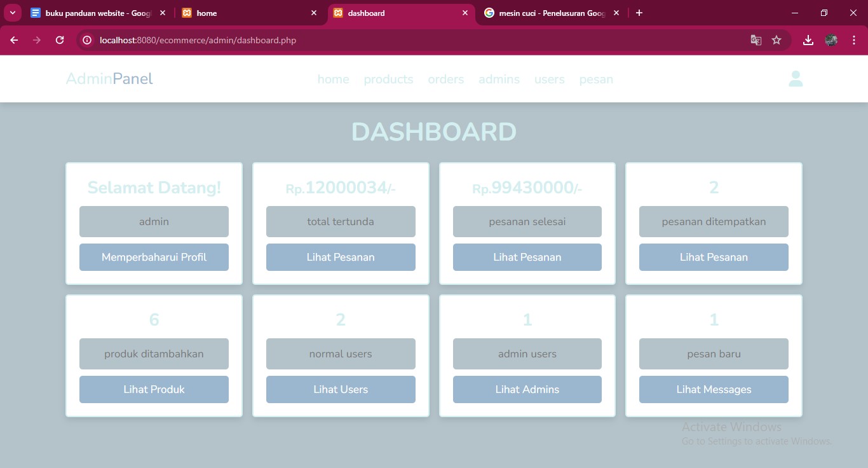Click the Selamat Datang! heading
868x468 pixels.
pyautogui.click(x=154, y=188)
